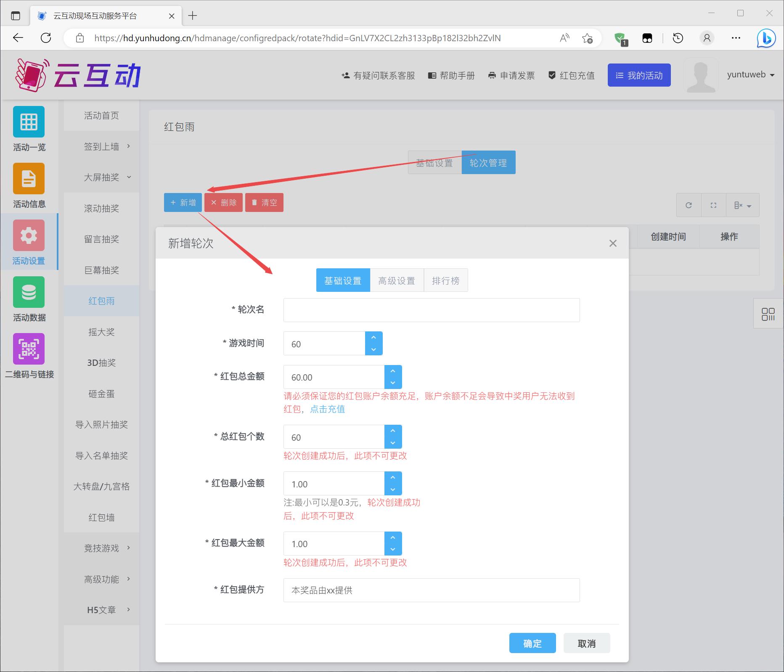Open the 活动数据 database icon
This screenshot has height=672, width=784.
29,292
